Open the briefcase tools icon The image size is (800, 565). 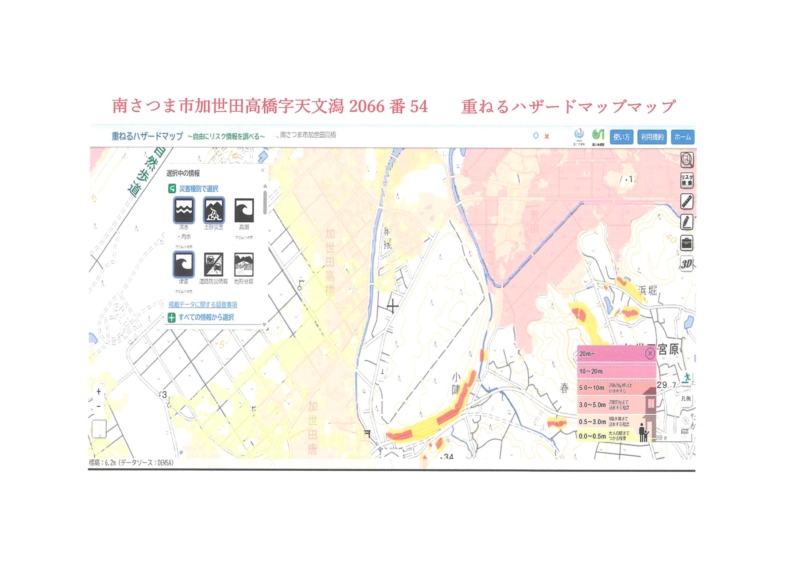[x=687, y=243]
